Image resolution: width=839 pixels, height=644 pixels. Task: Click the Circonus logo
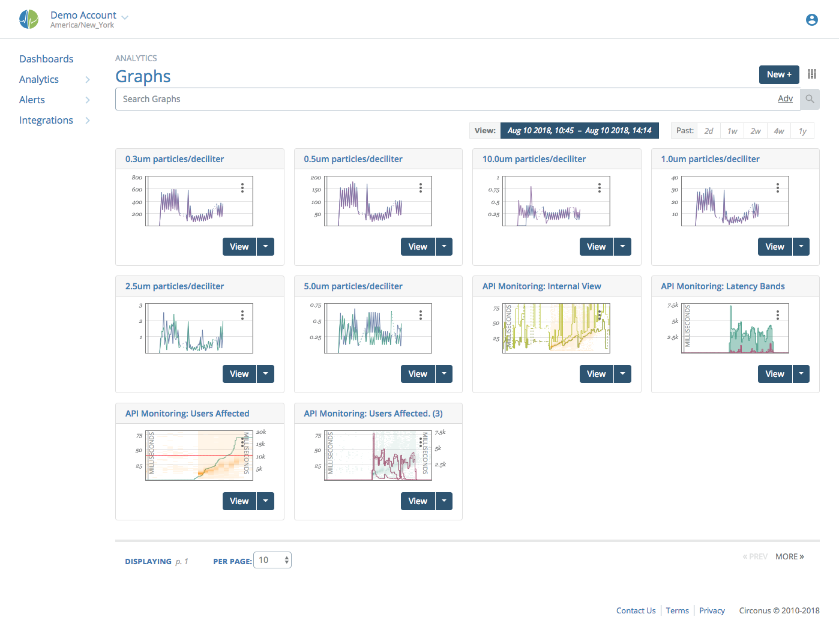pos(29,19)
